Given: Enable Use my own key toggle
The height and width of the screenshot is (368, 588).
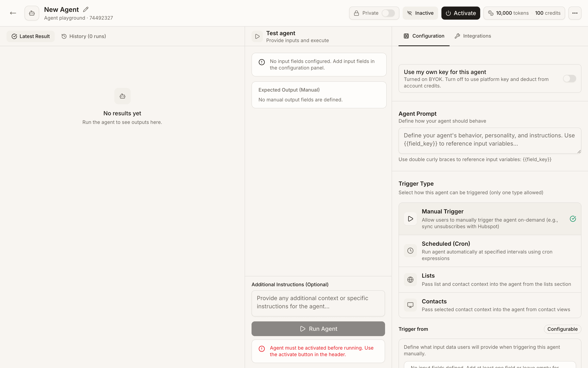Looking at the screenshot, I should point(570,79).
